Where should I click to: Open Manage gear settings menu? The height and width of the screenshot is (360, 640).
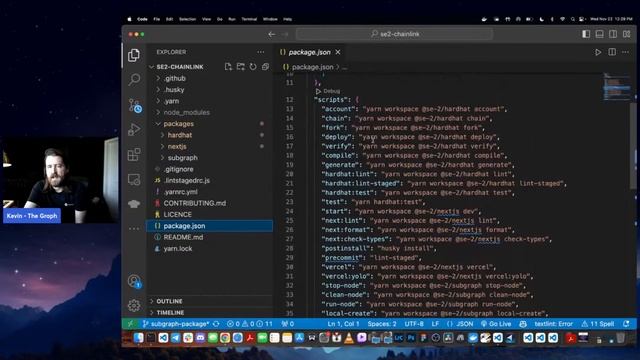pyautogui.click(x=134, y=305)
